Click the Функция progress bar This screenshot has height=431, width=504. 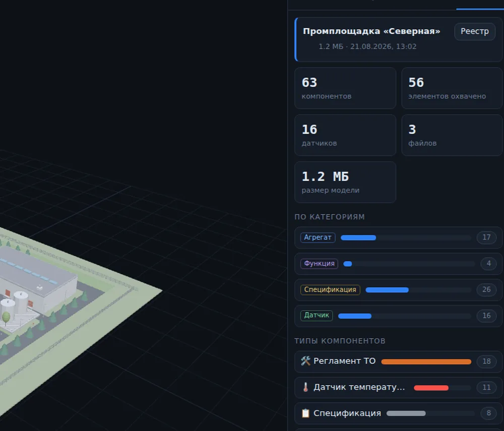pyautogui.click(x=409, y=264)
